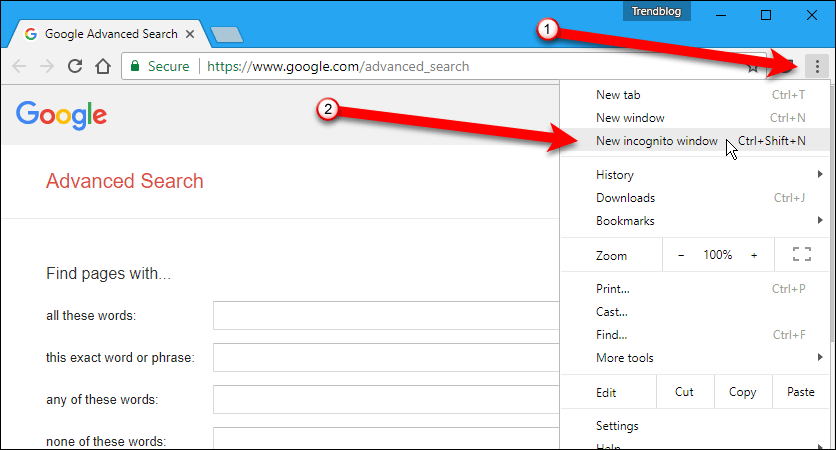Choose New incognito window

(x=695, y=141)
